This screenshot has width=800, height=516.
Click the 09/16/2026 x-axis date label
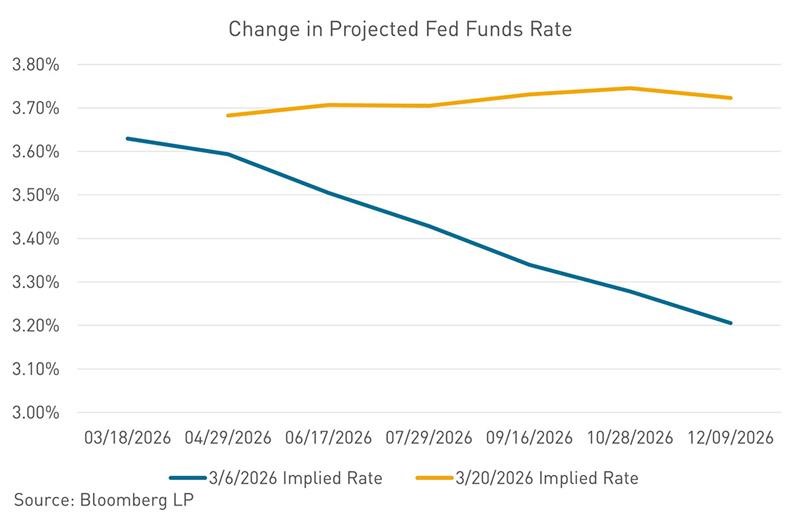pos(530,438)
